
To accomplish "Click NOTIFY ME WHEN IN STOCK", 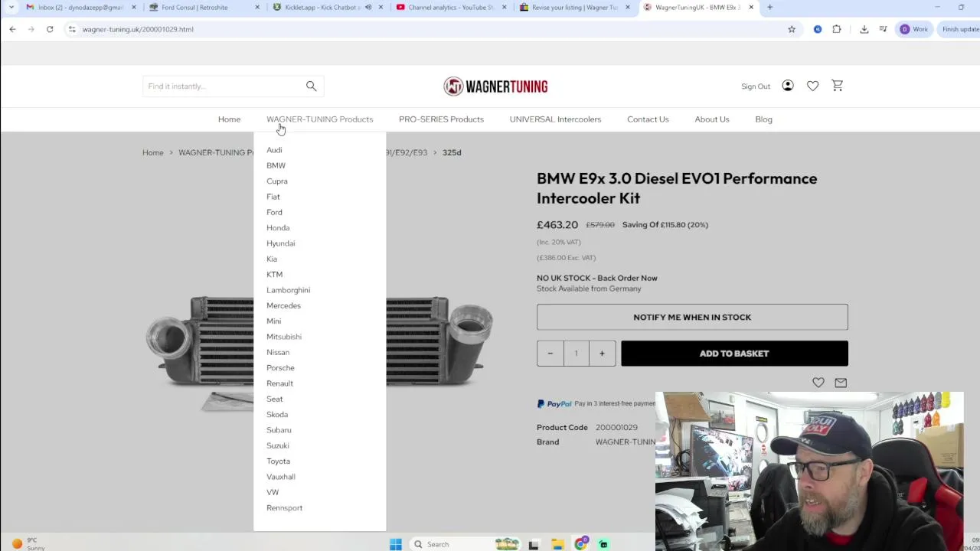I will (692, 317).
